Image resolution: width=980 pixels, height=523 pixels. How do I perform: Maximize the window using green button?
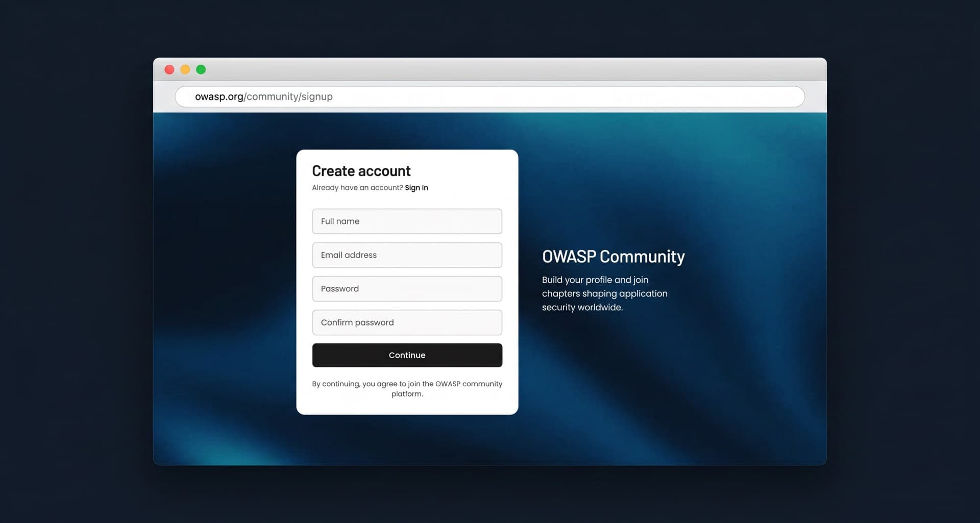[x=201, y=69]
